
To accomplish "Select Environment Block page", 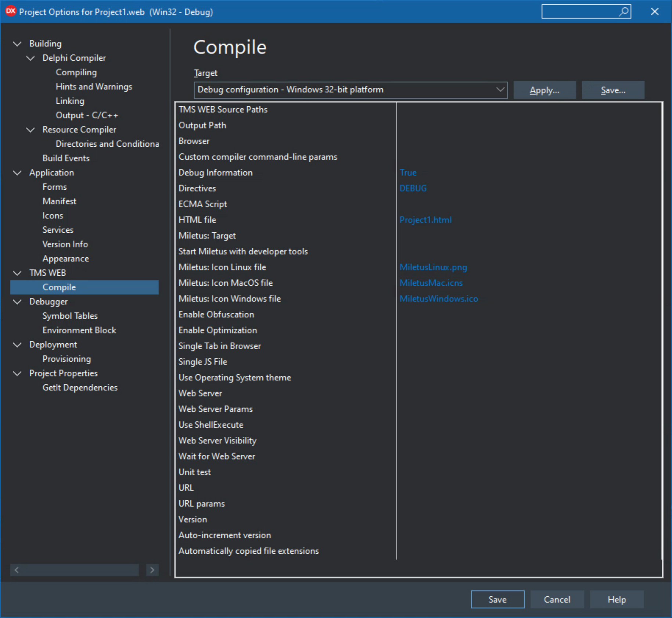I will (79, 331).
